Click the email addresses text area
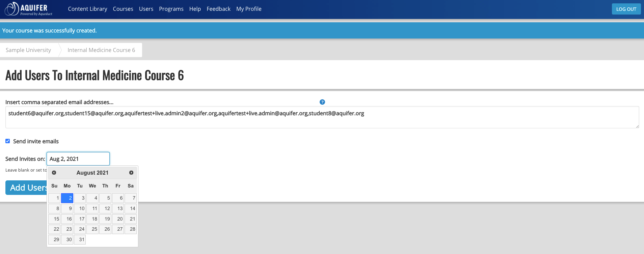This screenshot has height=254, width=644. (x=322, y=117)
